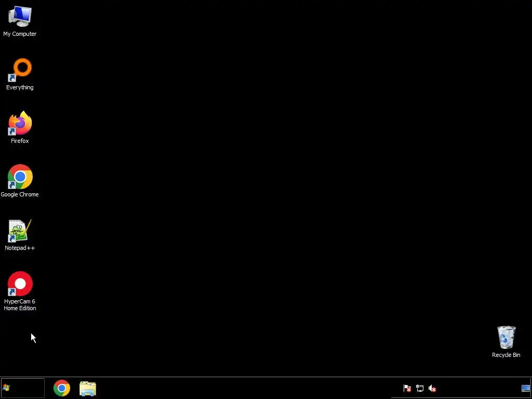Open the network status tray icon

420,388
